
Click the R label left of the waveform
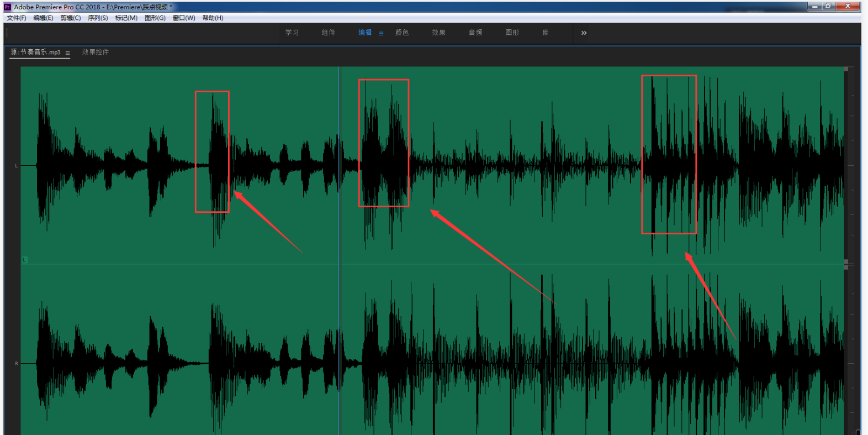(17, 364)
